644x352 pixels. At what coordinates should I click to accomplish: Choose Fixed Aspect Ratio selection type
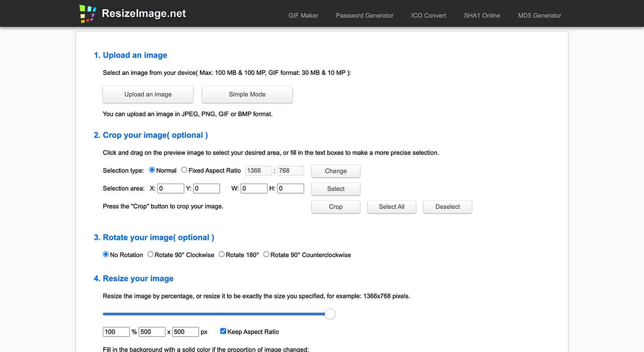184,170
